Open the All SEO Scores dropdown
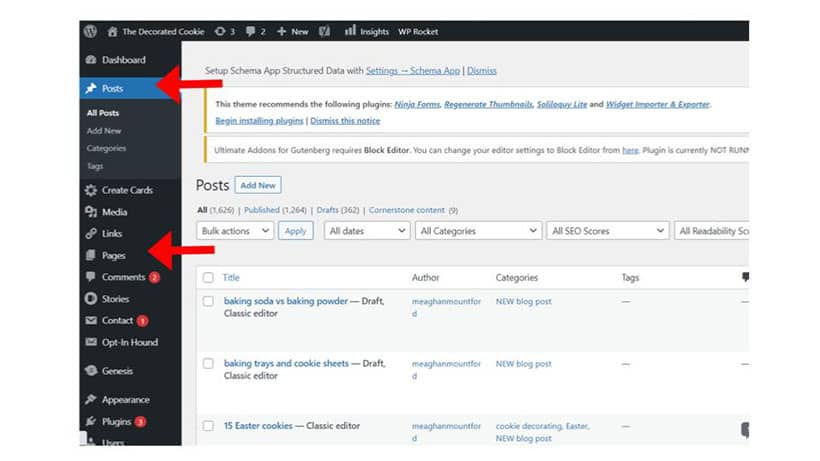The height and width of the screenshot is (461, 820). pos(608,230)
